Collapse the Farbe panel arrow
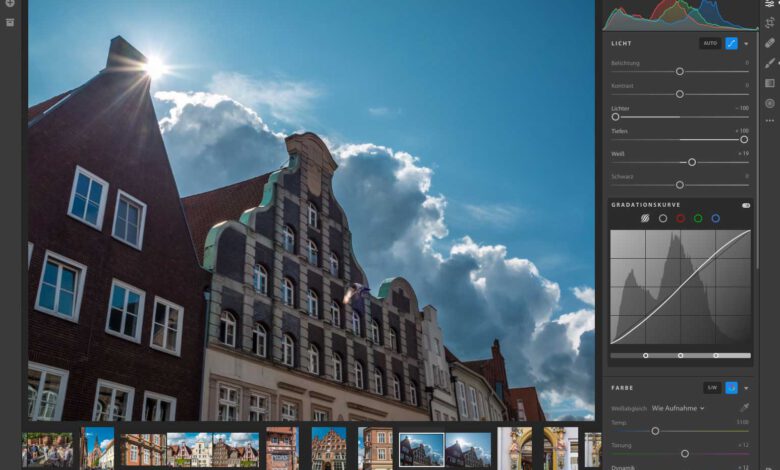The image size is (780, 470). coord(746,388)
